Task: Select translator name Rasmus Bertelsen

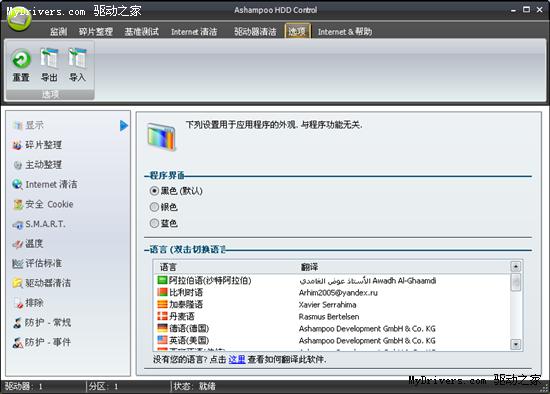Action: 329,316
